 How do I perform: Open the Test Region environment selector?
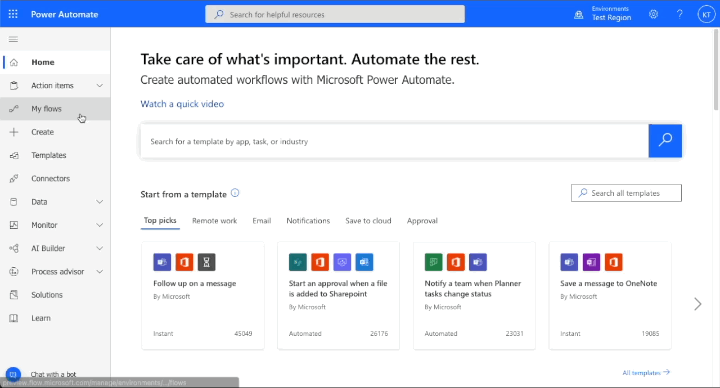(611, 14)
